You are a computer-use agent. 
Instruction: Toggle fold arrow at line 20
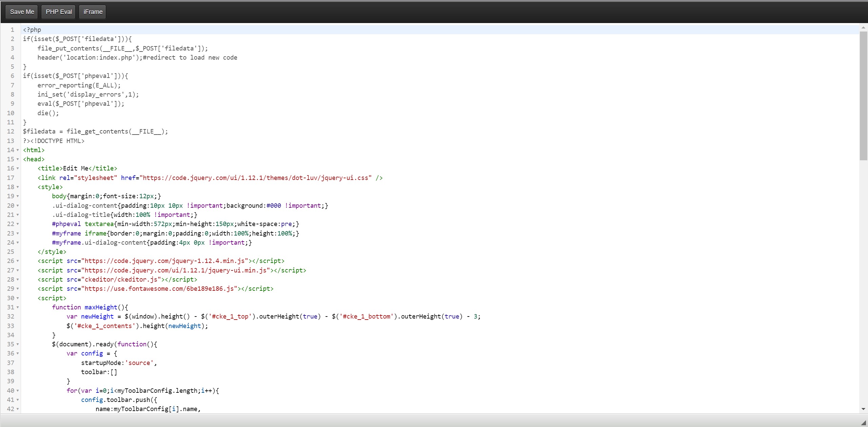pyautogui.click(x=18, y=206)
